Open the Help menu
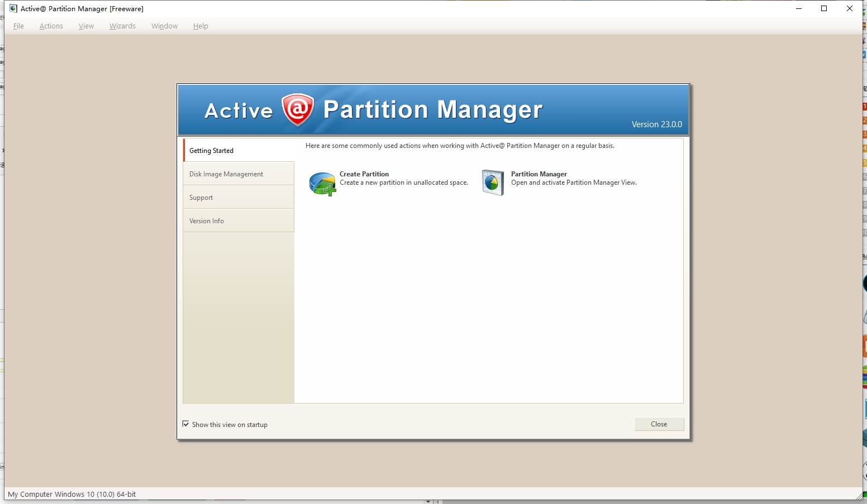This screenshot has width=867, height=504. [201, 26]
